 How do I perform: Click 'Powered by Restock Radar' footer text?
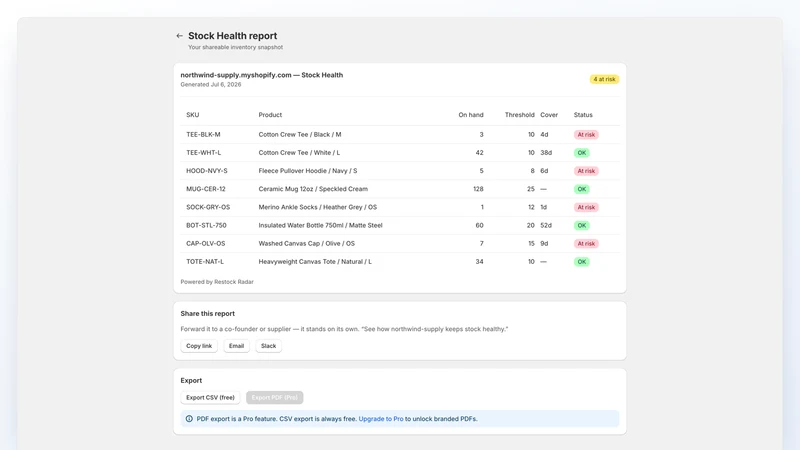coord(217,282)
